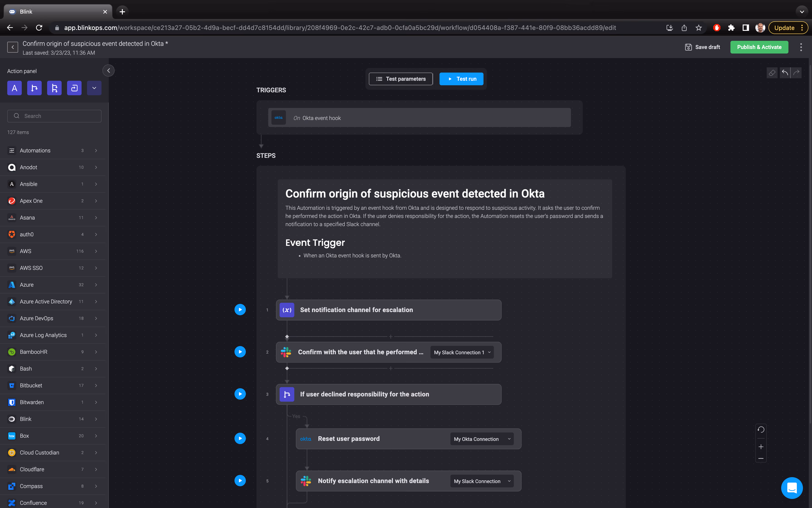This screenshot has width=812, height=508.
Task: Add a step after step 2
Action: point(391,369)
